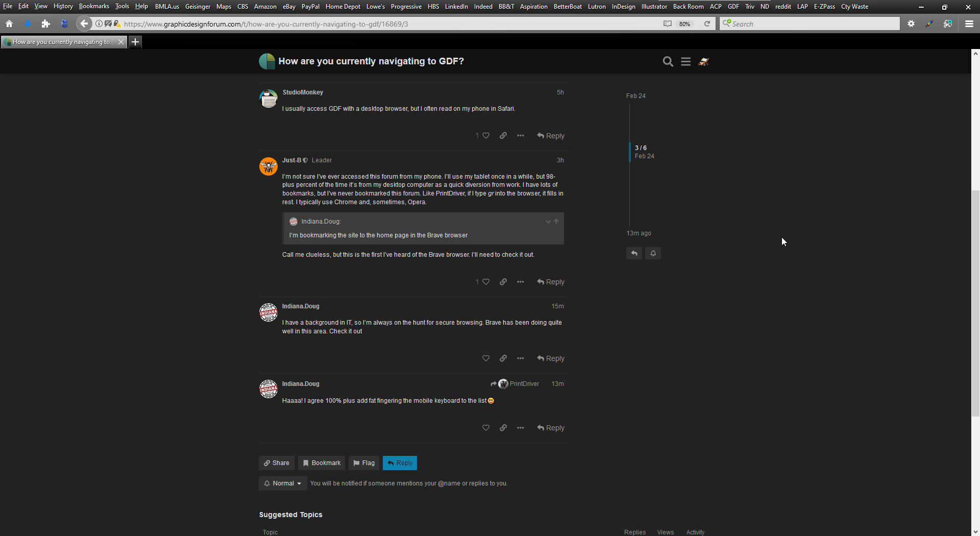This screenshot has width=980, height=536.
Task: Open the Normal notification level dropdown
Action: pyautogui.click(x=283, y=483)
